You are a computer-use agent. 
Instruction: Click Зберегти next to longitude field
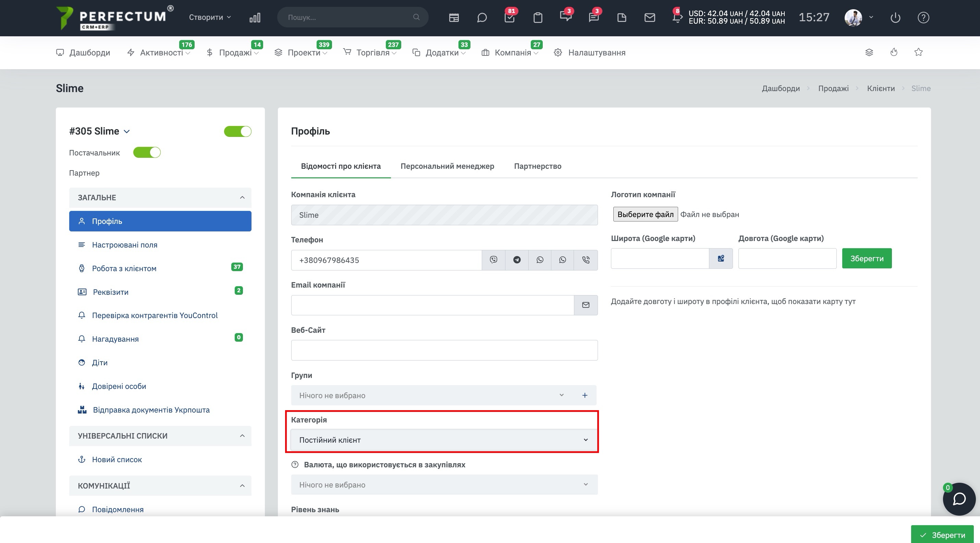pyautogui.click(x=867, y=258)
